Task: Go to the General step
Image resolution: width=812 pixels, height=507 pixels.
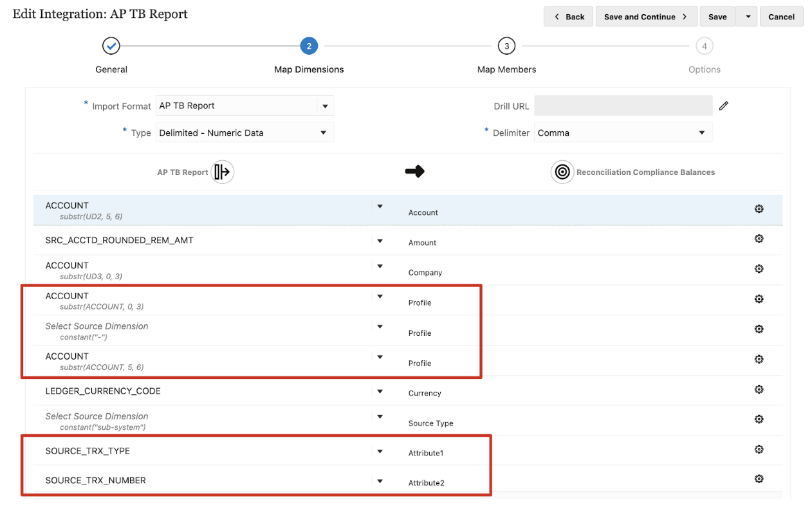Action: [111, 46]
